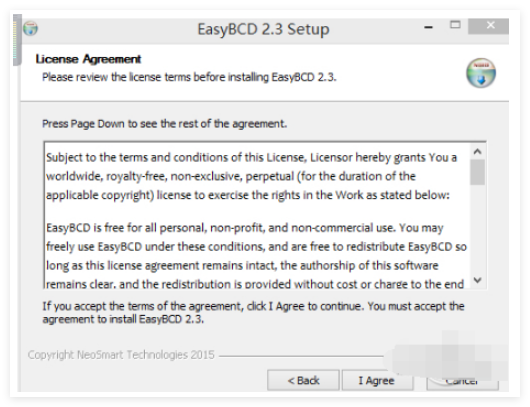The image size is (530, 407).
Task: Click inside the license agreement text box
Action: point(257,215)
